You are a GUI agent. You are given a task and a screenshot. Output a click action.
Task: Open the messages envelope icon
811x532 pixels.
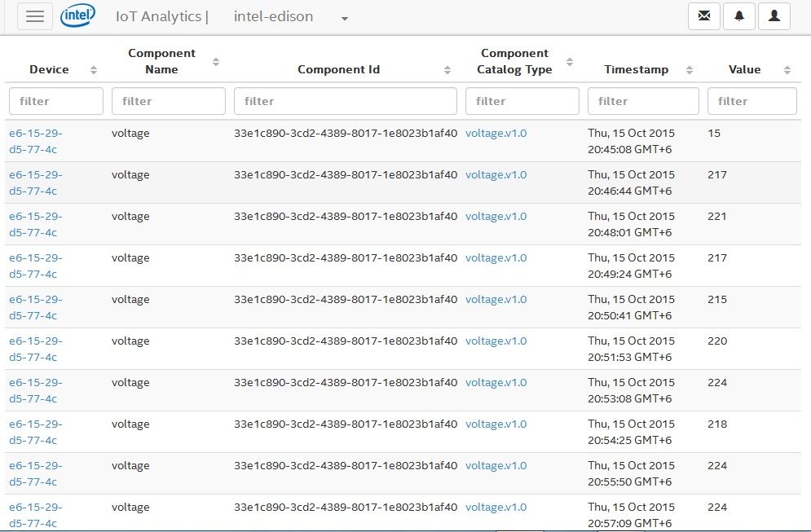tap(704, 16)
